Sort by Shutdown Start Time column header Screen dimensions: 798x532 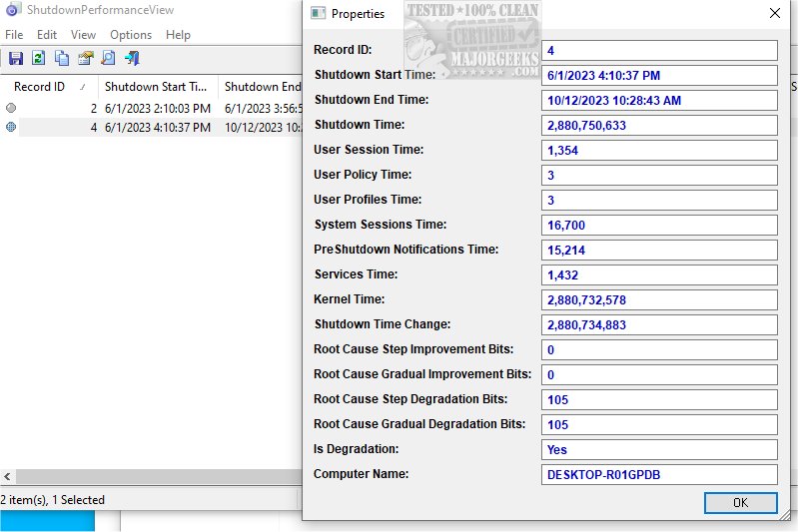coord(158,87)
